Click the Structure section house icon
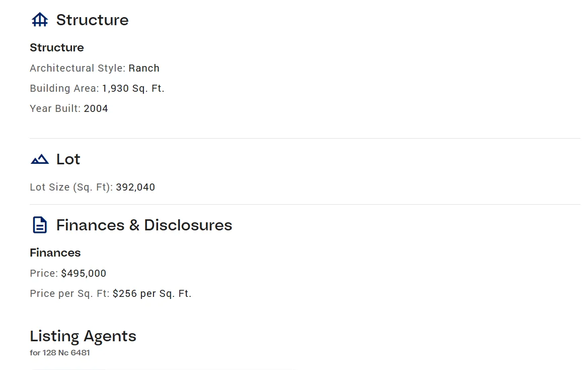The image size is (588, 370). pos(40,20)
